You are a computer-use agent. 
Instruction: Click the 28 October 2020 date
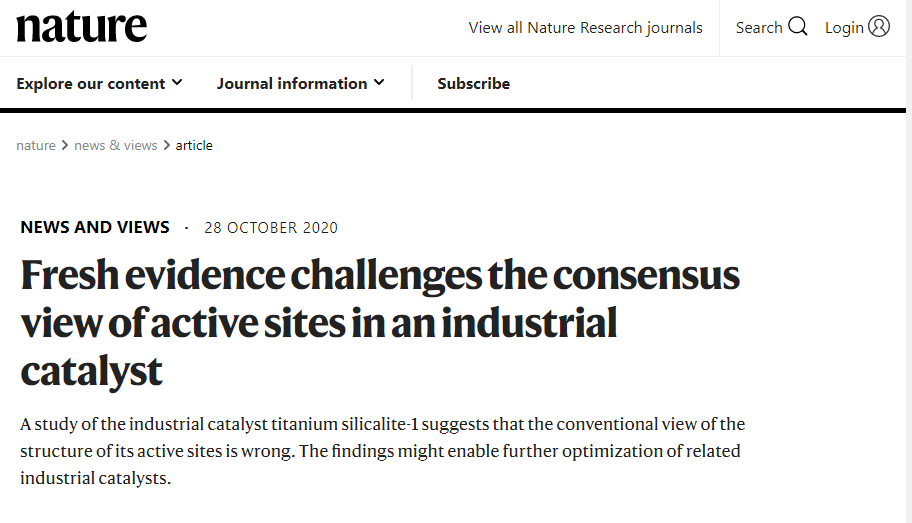[271, 227]
